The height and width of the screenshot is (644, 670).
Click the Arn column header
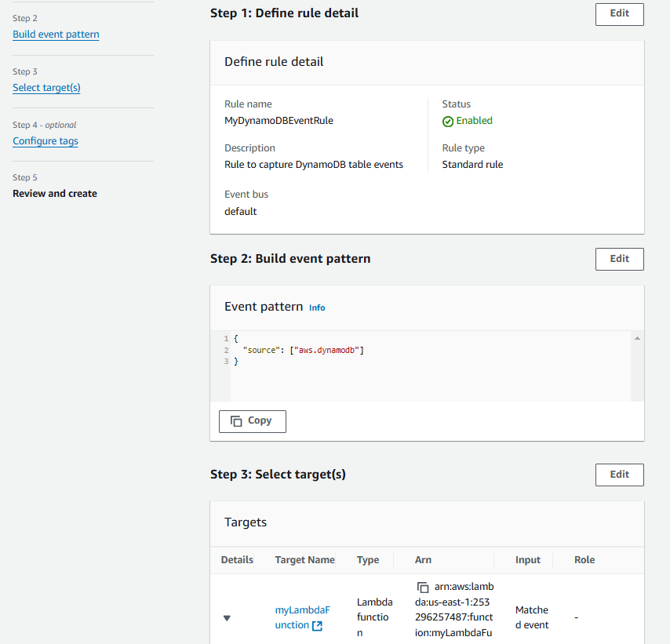[423, 560]
